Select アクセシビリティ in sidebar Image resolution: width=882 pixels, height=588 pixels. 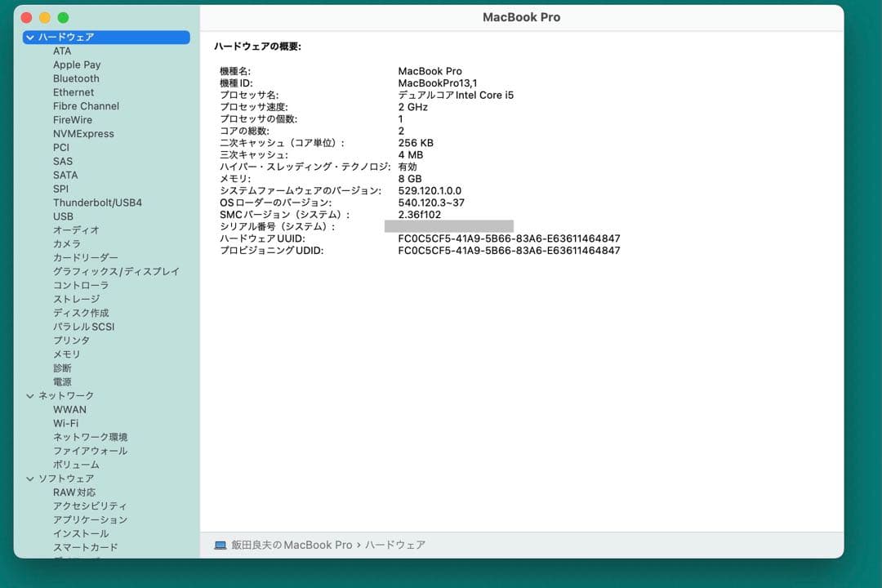coord(90,506)
